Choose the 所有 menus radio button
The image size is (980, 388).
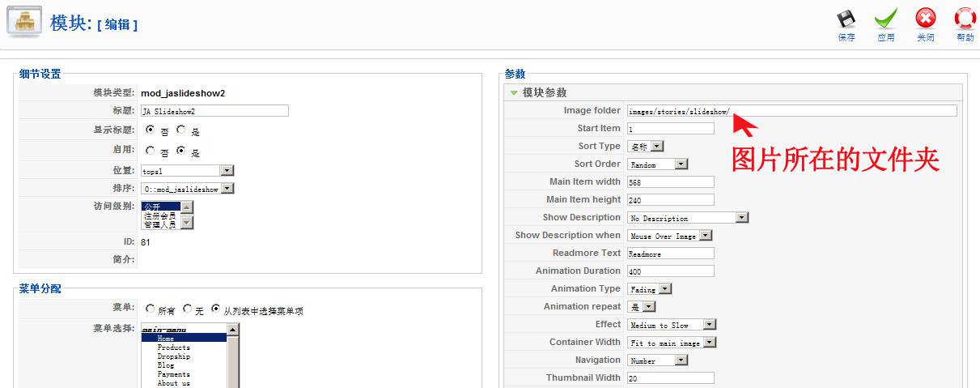(151, 309)
